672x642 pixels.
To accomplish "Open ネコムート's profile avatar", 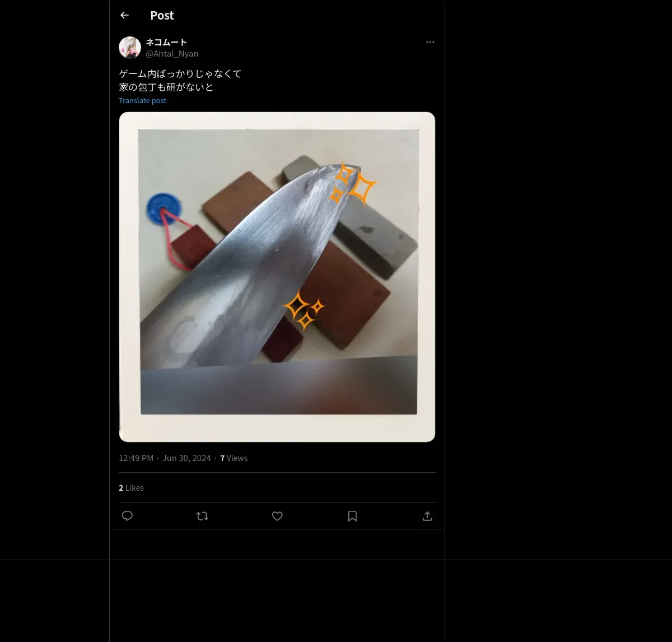I will pyautogui.click(x=130, y=48).
